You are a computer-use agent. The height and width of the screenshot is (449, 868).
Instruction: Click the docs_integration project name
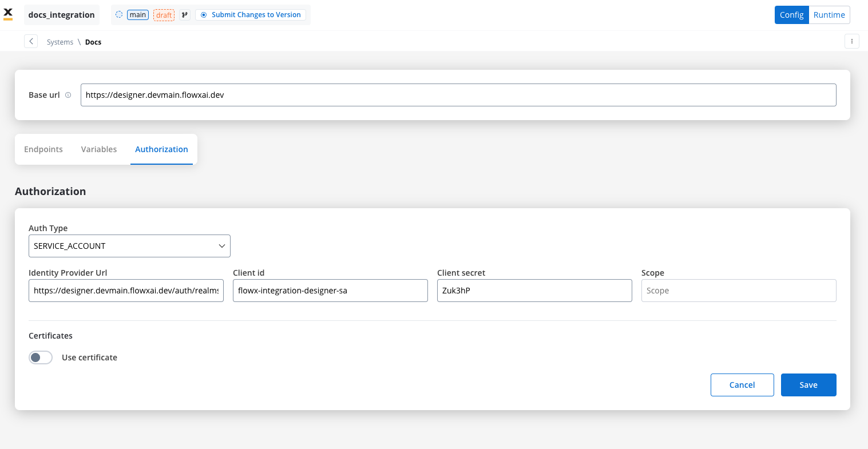(62, 15)
